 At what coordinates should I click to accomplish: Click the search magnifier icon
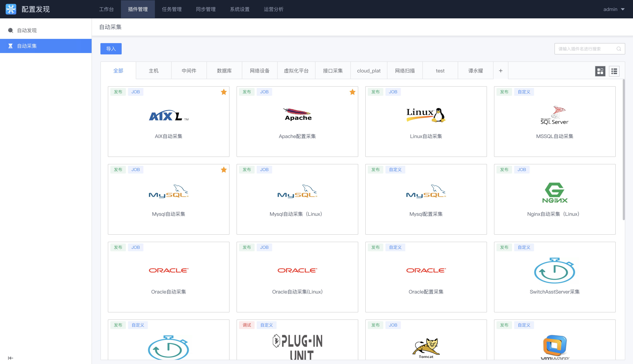pos(619,49)
